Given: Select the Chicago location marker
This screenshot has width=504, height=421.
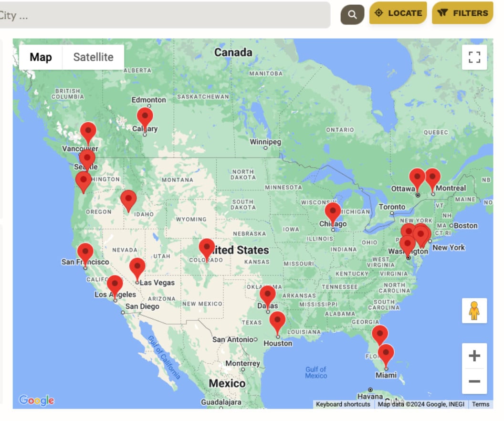Looking at the screenshot, I should pos(333,212).
